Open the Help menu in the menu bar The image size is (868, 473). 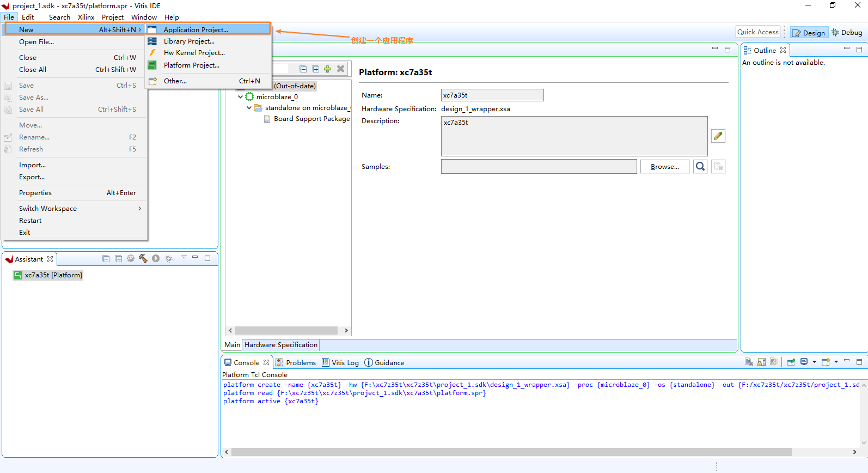(172, 17)
